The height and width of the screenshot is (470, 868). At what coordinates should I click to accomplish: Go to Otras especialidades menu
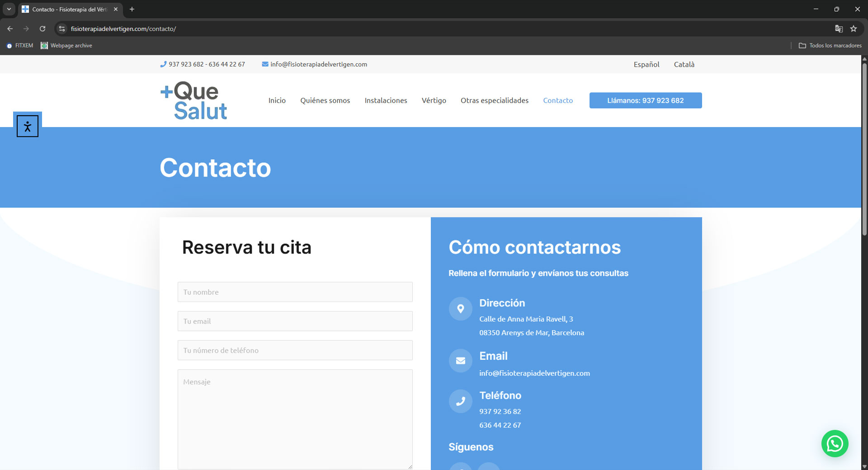point(494,100)
